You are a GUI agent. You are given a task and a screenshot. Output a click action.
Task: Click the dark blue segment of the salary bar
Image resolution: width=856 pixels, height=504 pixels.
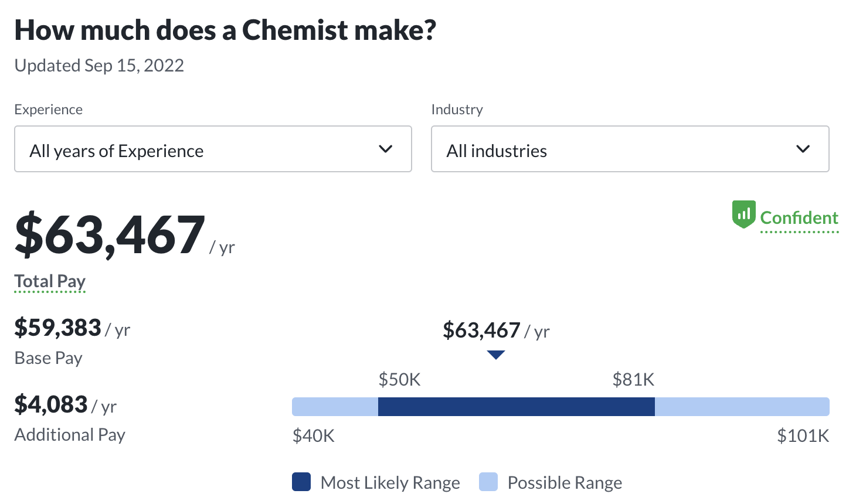(516, 407)
